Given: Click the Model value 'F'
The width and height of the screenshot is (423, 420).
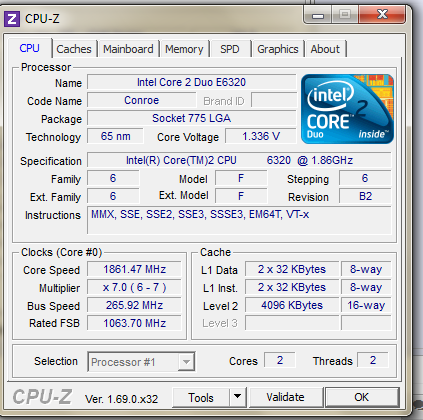Looking at the screenshot, I should click(241, 178).
